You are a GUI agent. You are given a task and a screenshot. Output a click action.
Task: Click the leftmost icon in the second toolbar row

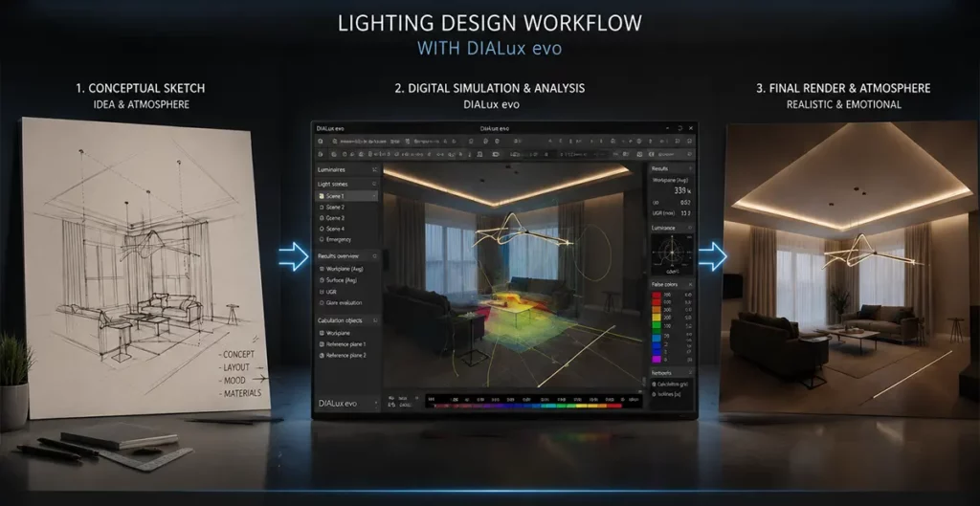[x=320, y=154]
